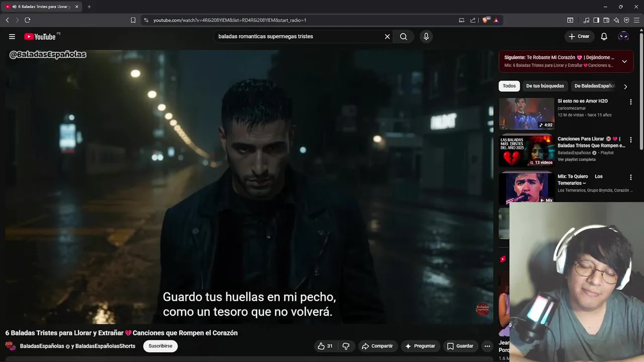Dislike the video with thumbs down
This screenshot has height=362, width=644.
click(x=346, y=346)
